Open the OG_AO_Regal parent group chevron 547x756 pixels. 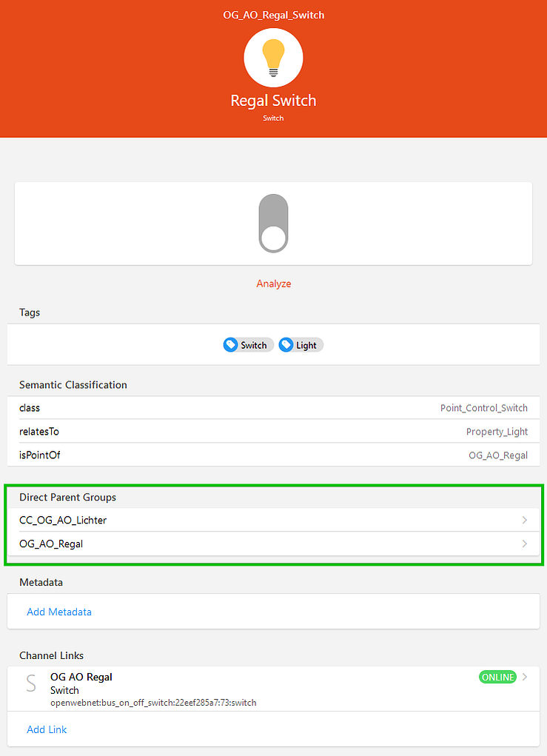(x=524, y=543)
